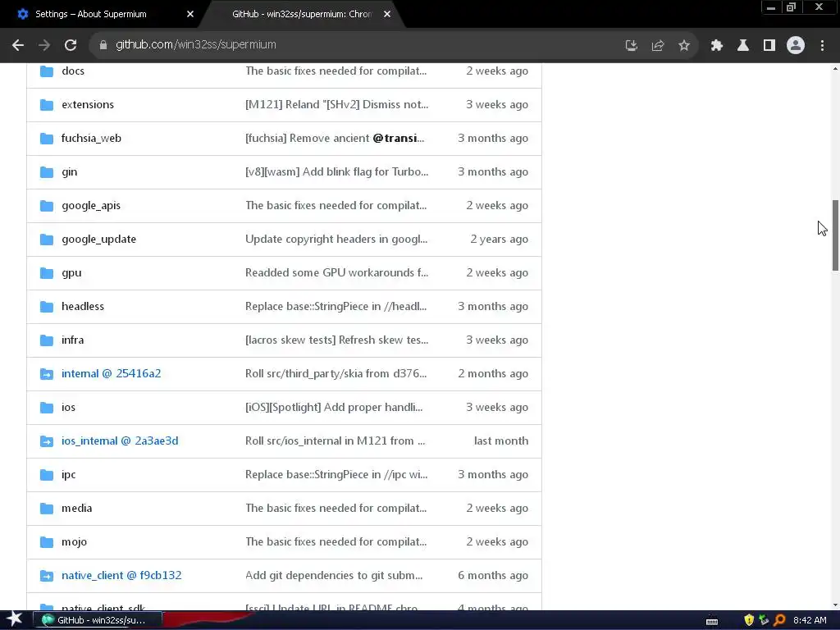Open the infra folder
The image size is (840, 630).
(x=73, y=340)
